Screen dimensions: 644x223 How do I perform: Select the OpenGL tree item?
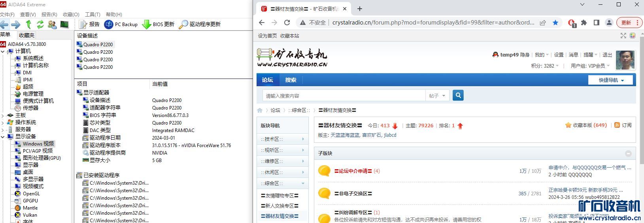[31, 194]
